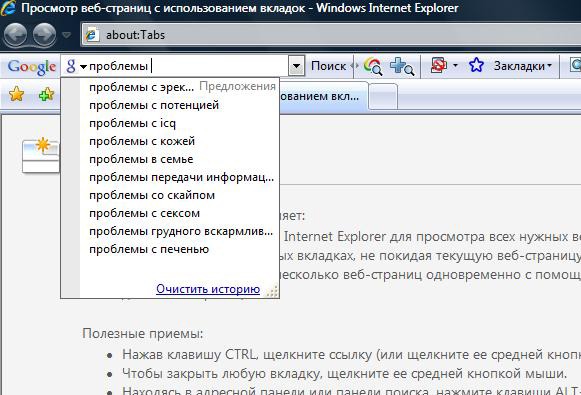Click the browser Back arrow button
Screen dimensions: 581x395
(15, 35)
